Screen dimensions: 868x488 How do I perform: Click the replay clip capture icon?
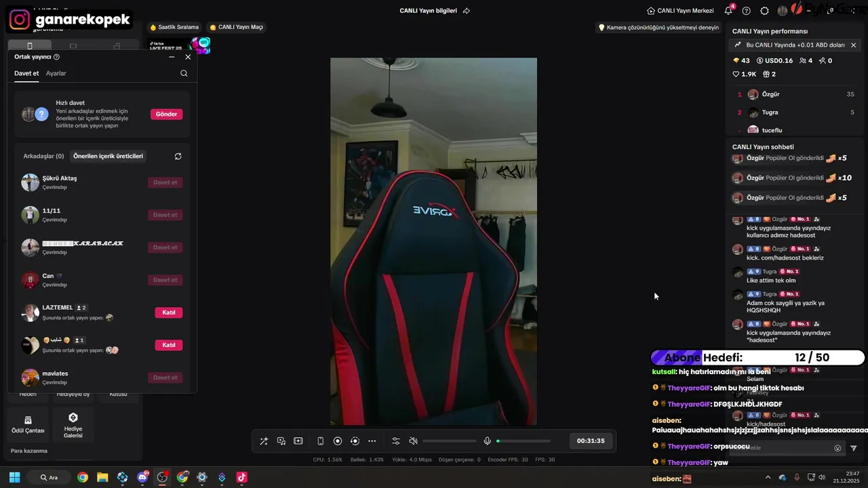click(x=355, y=441)
